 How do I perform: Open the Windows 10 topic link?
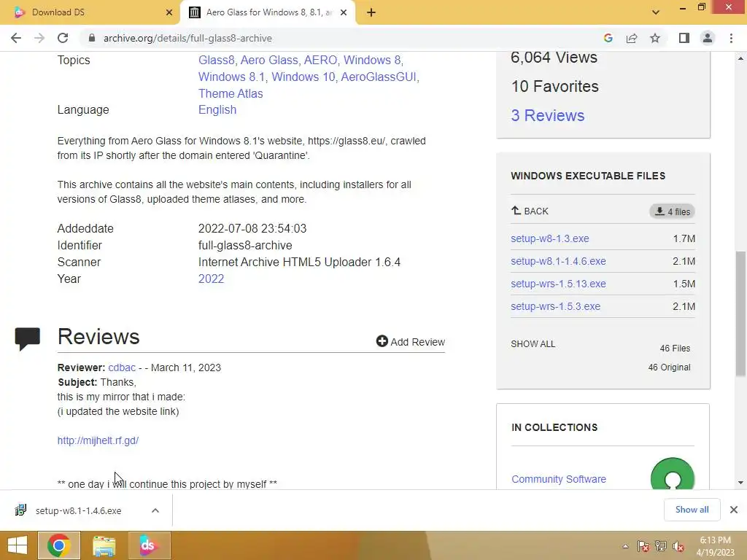click(x=304, y=77)
